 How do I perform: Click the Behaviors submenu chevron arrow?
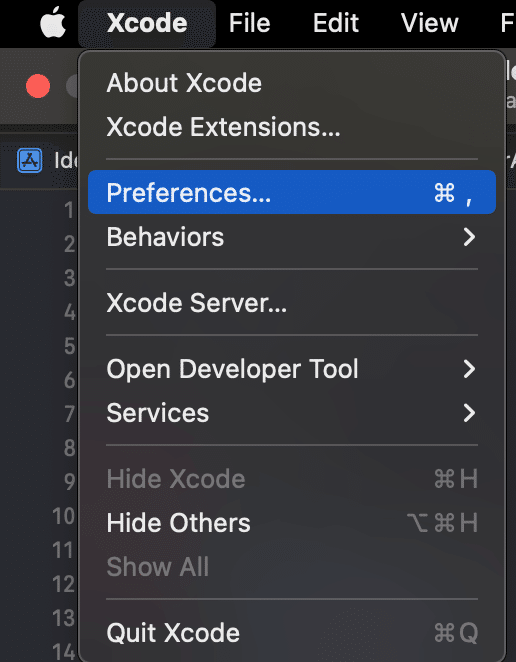click(x=470, y=237)
